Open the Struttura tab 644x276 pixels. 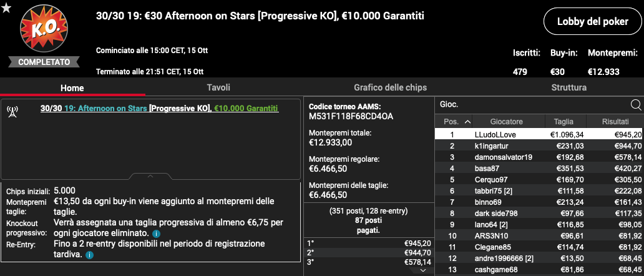point(569,87)
